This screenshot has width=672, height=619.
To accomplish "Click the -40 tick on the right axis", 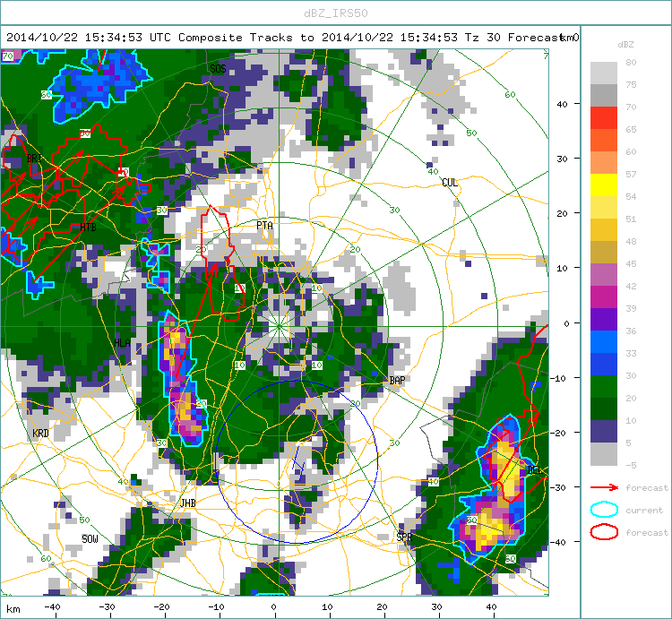I will (x=558, y=542).
